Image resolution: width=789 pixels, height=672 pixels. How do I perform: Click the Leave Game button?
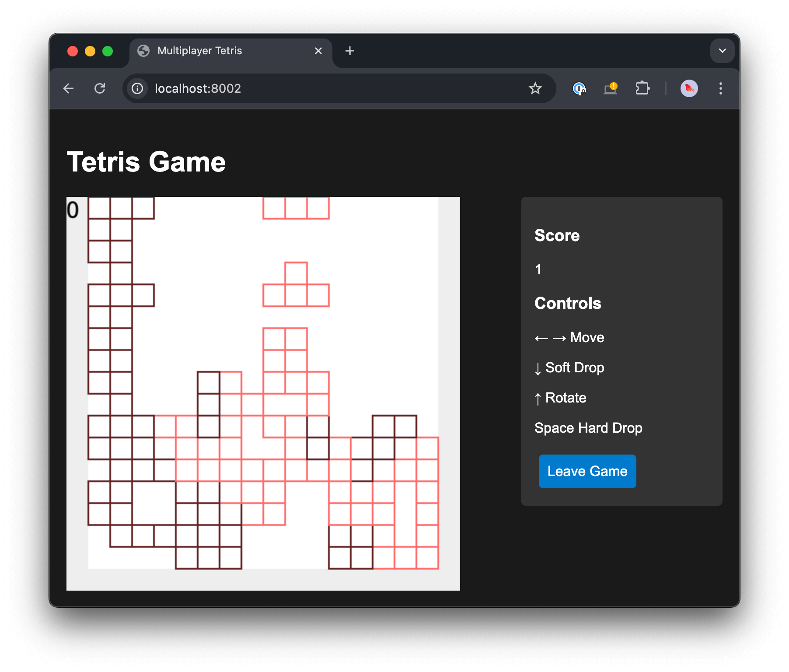click(x=587, y=471)
